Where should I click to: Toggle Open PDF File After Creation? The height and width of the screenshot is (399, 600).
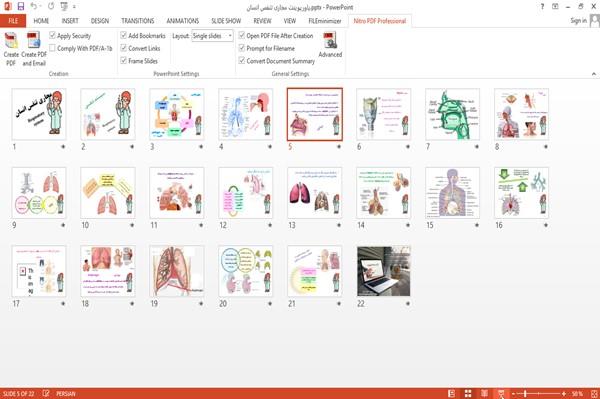pos(242,36)
